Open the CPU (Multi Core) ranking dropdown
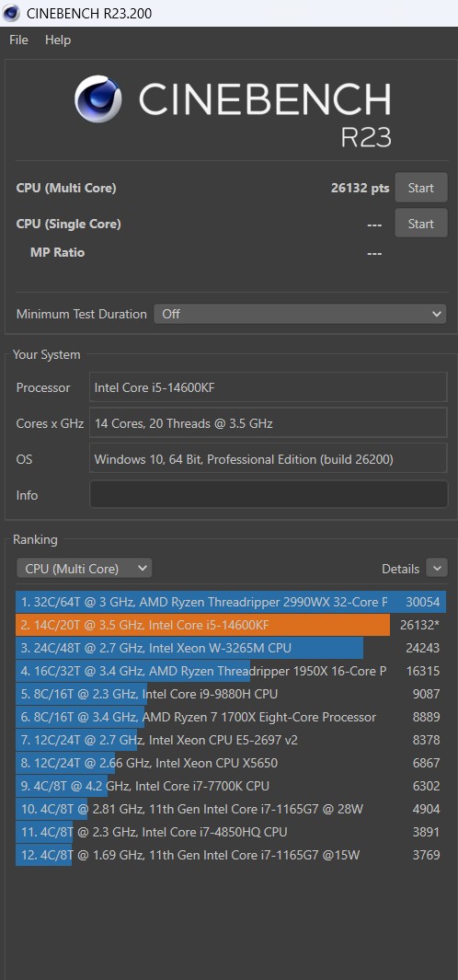Image resolution: width=458 pixels, height=980 pixels. (x=85, y=569)
